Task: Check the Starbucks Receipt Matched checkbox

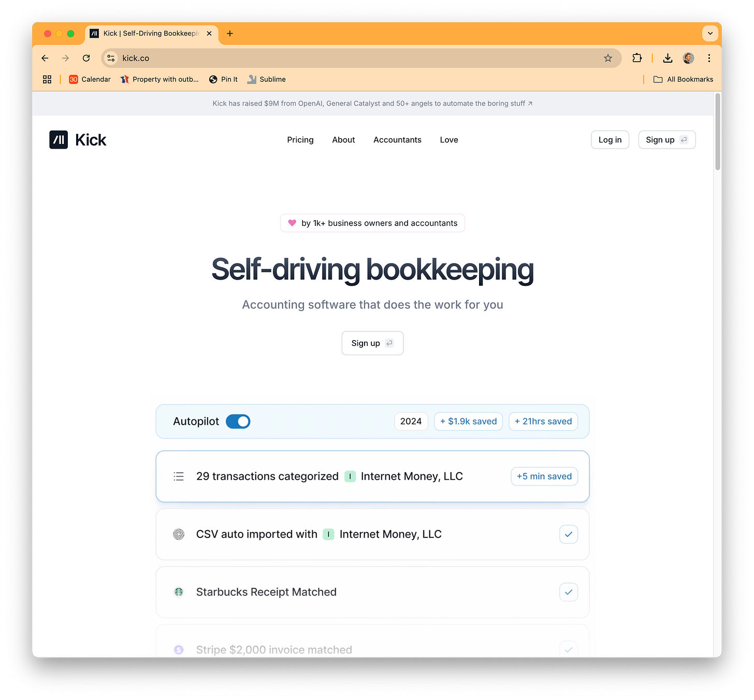Action: tap(569, 592)
